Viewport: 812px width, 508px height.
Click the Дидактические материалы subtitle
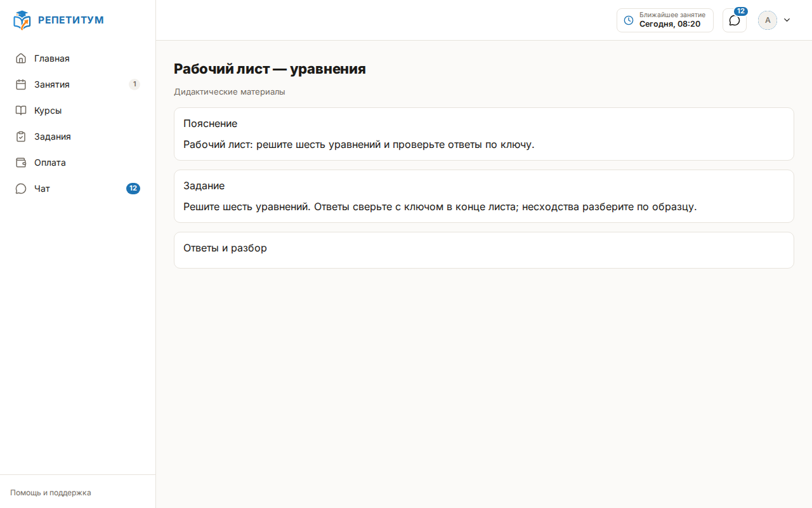(230, 92)
